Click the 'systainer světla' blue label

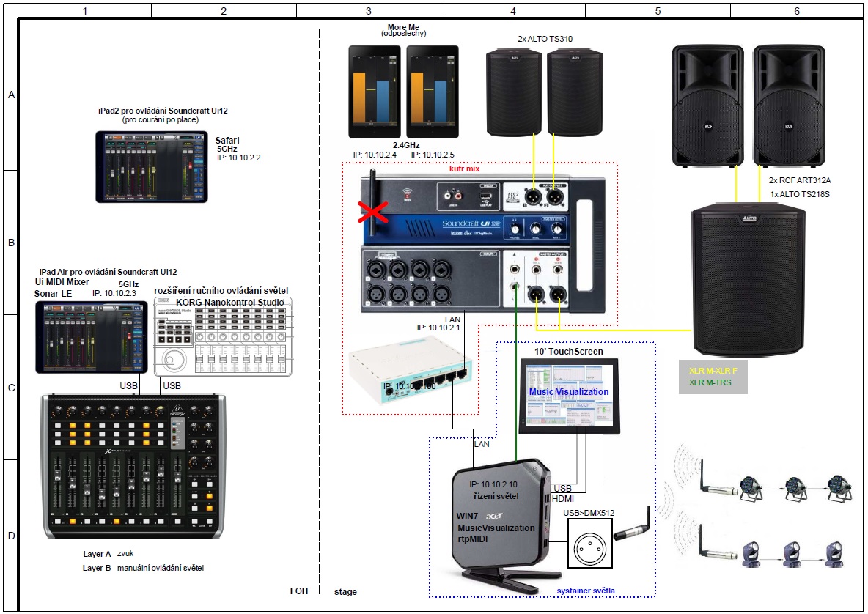click(585, 591)
